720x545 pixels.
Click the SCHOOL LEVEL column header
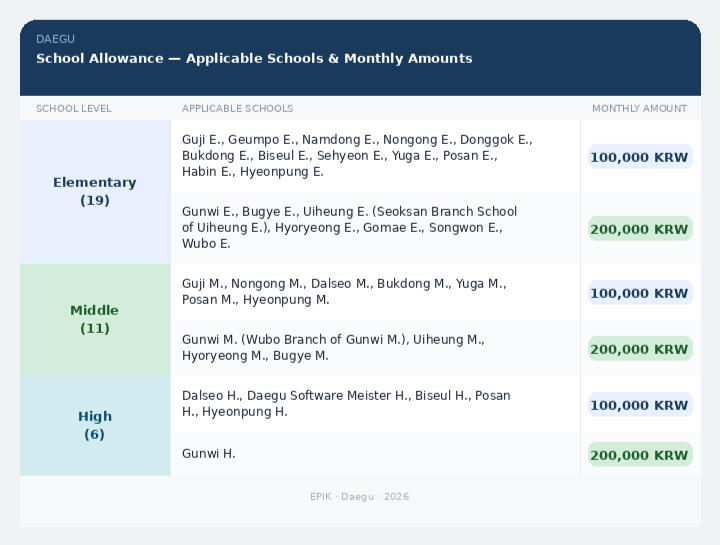tap(74, 108)
